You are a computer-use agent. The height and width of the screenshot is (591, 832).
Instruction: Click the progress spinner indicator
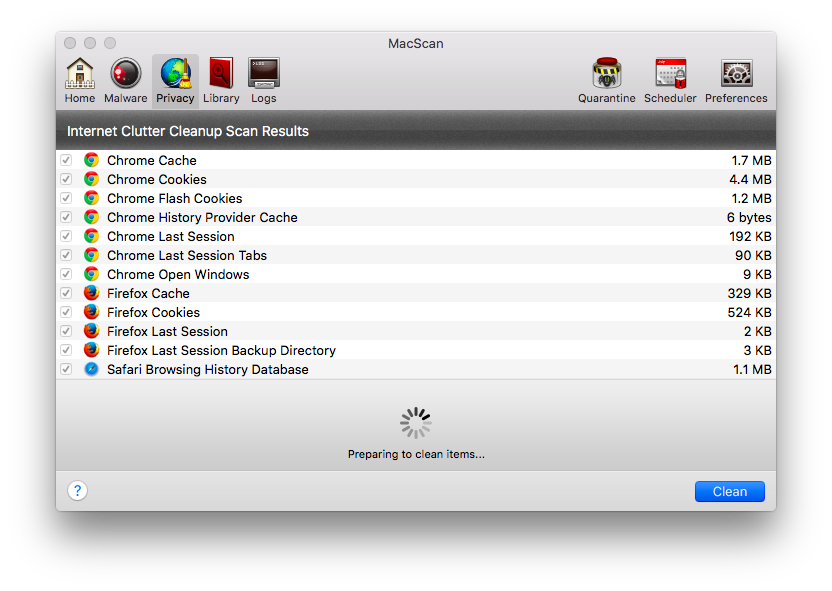[x=415, y=423]
